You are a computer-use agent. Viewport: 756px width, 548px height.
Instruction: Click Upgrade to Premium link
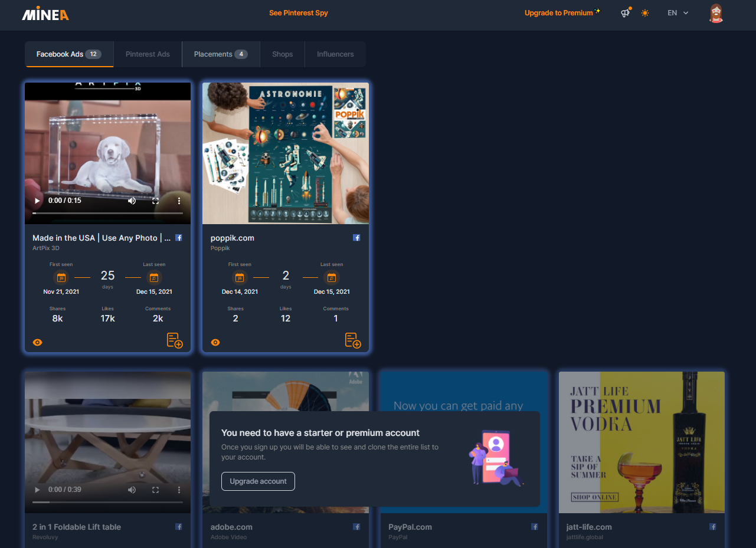[562, 13]
